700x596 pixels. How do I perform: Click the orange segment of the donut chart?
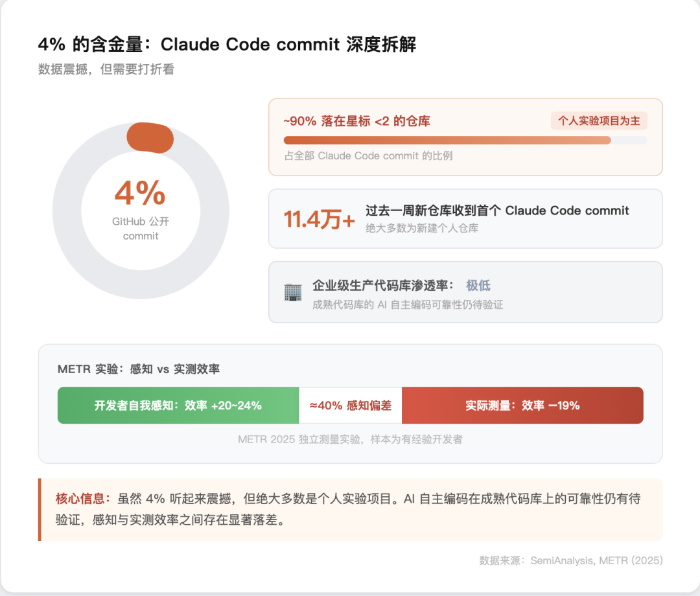tap(150, 138)
